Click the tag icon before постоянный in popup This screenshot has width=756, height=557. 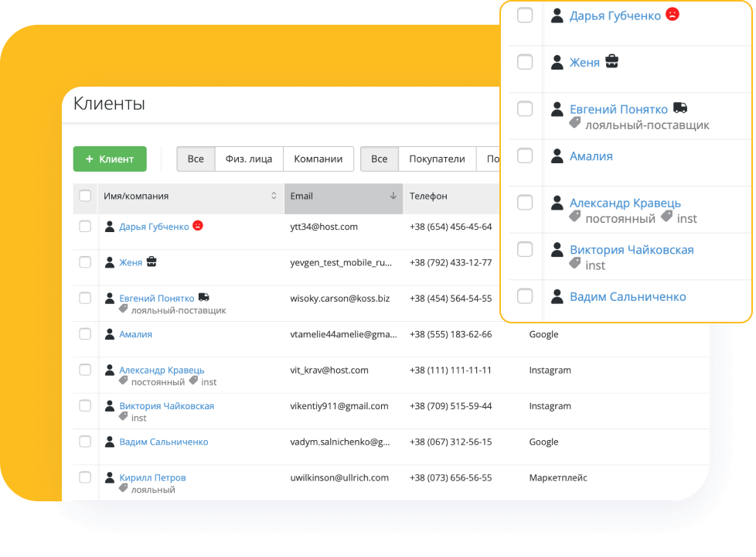575,217
